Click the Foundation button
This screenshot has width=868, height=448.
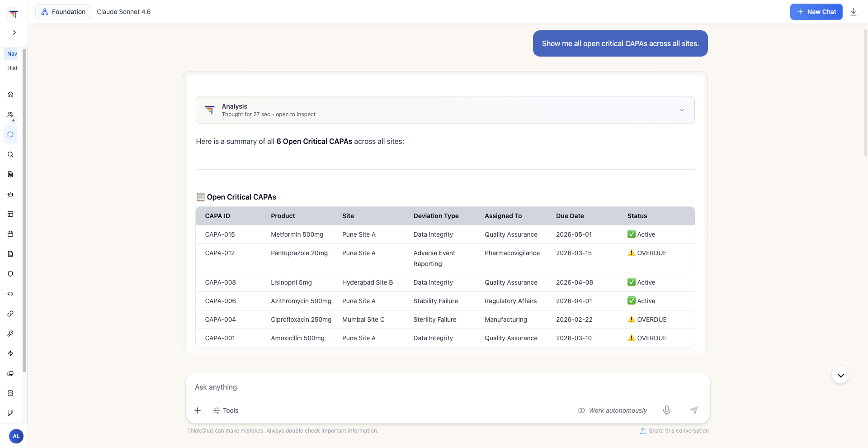pyautogui.click(x=63, y=12)
